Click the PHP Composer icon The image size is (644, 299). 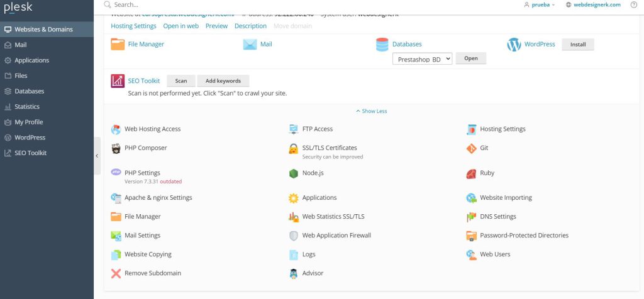click(x=116, y=148)
